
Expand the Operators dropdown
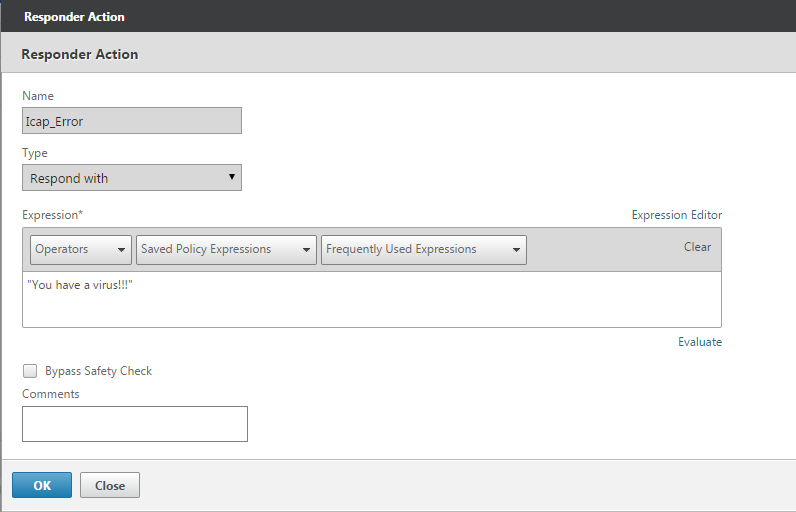pos(80,249)
